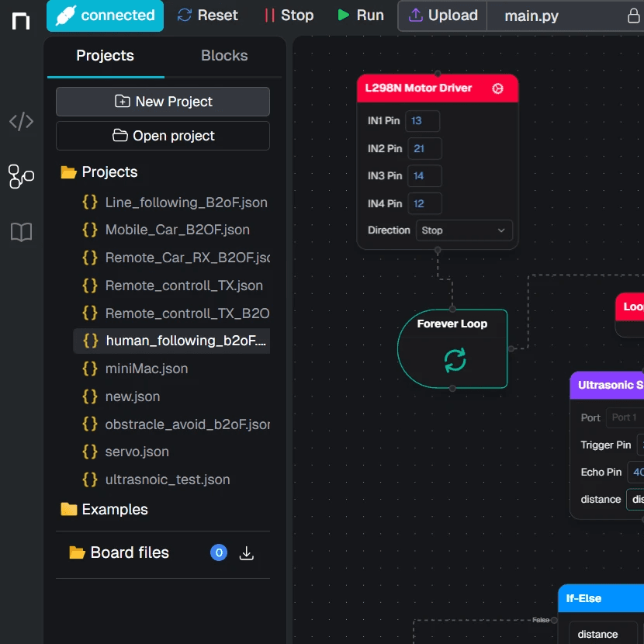Screen dimensions: 644x644
Task: Click the Motor Driver top input connector
Action: tap(438, 74)
